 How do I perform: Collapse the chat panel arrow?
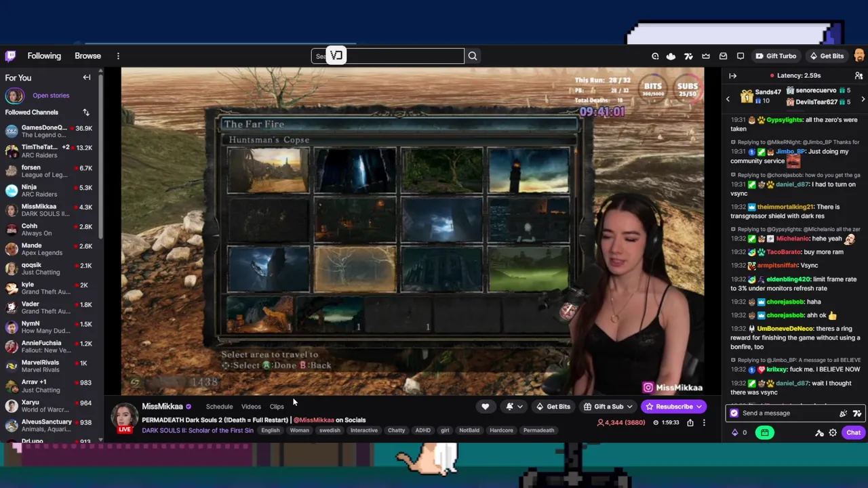[732, 76]
